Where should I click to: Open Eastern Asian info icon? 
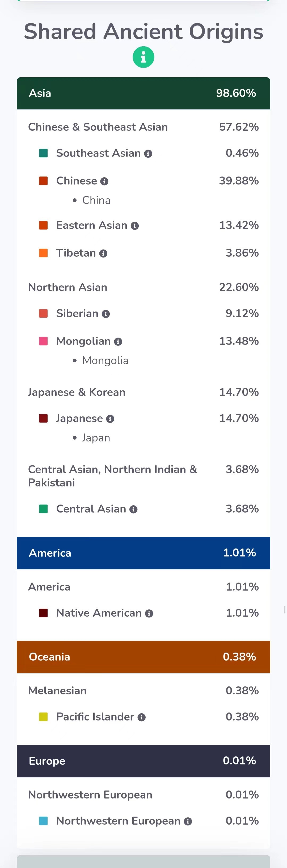click(x=134, y=226)
